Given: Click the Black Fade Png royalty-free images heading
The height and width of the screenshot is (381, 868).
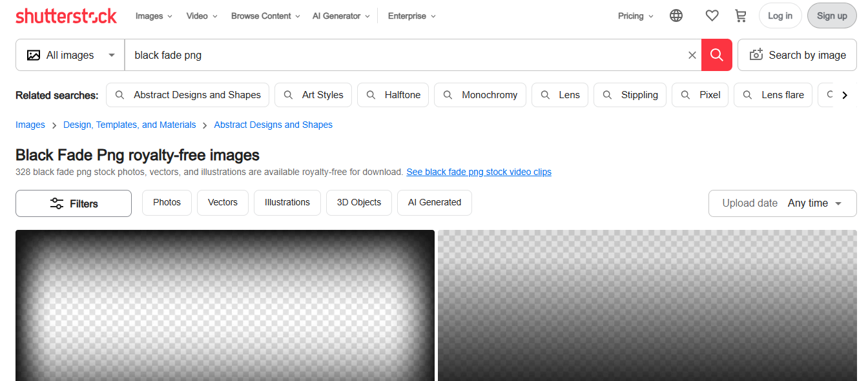Looking at the screenshot, I should click(x=138, y=155).
